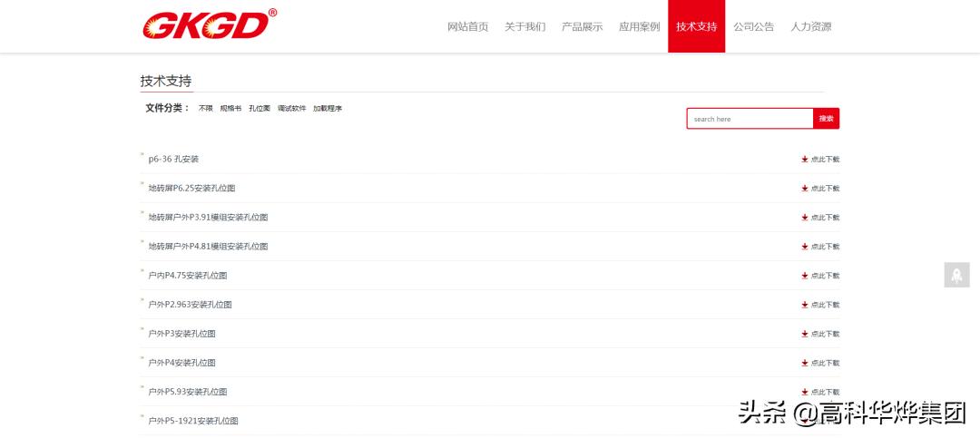Click download icon for p6-36 孔安装
The image size is (980, 438).
pyautogui.click(x=804, y=160)
